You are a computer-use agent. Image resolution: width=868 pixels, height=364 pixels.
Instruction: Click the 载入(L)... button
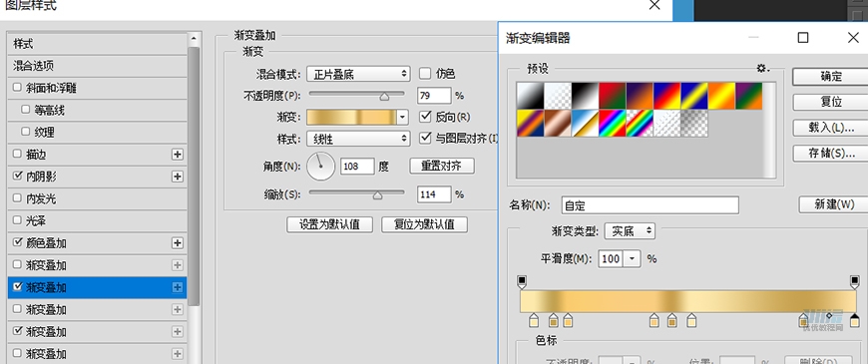point(831,128)
